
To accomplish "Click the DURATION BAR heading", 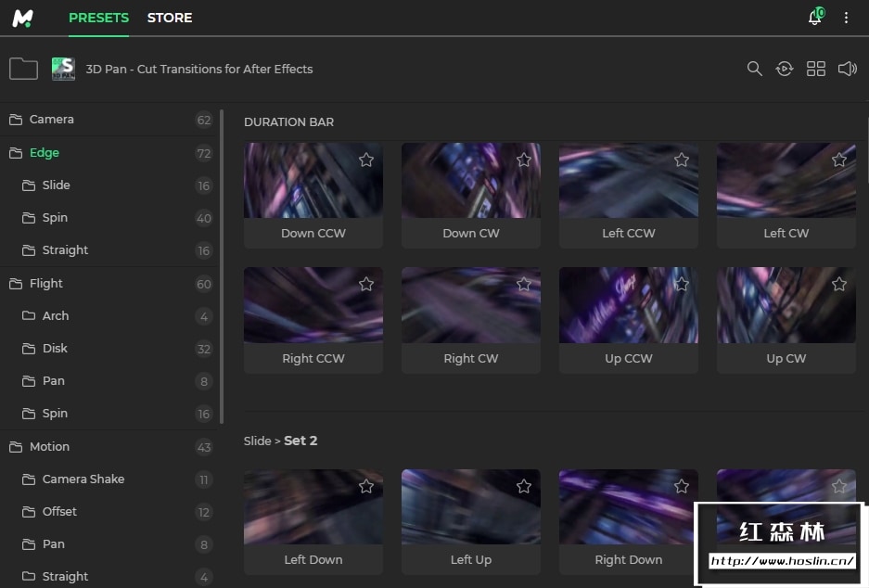I will [288, 121].
